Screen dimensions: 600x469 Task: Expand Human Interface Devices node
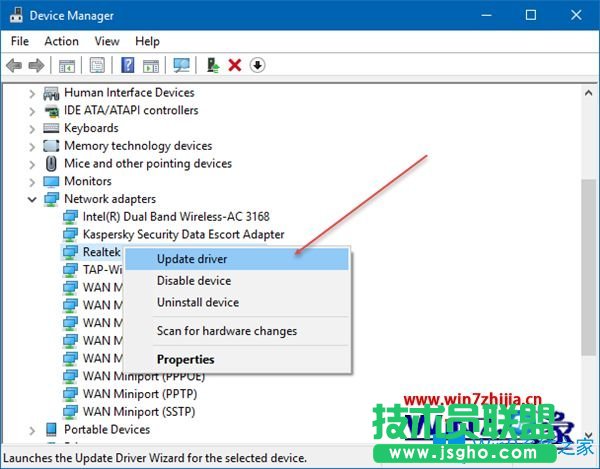(x=32, y=93)
